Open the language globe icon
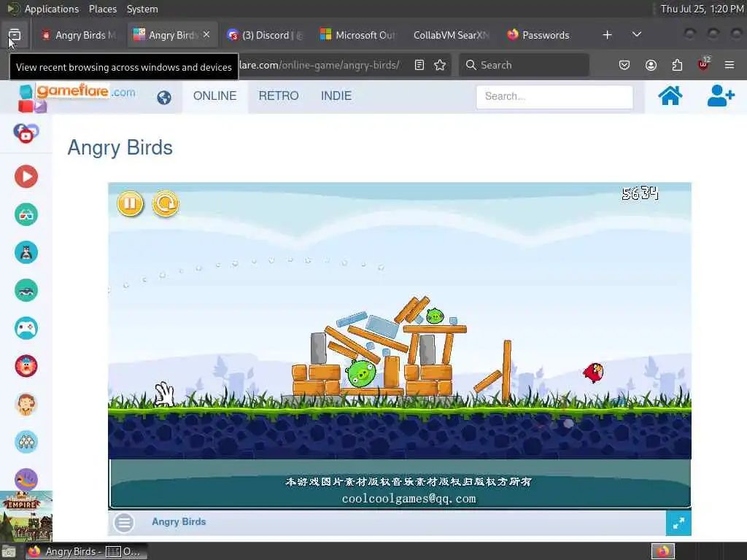The width and height of the screenshot is (747, 560). coord(164,98)
